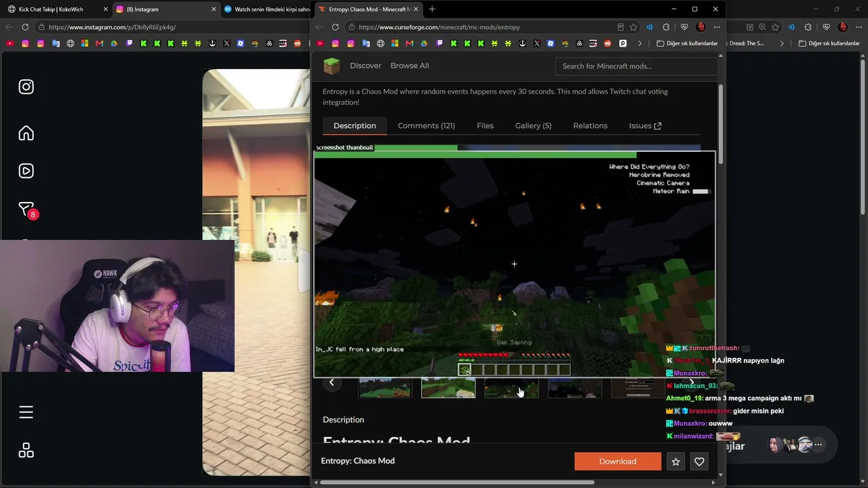The height and width of the screenshot is (488, 868).
Task: Open 'Diğer sık kullanılanlar' folder in background window
Action: tap(829, 43)
